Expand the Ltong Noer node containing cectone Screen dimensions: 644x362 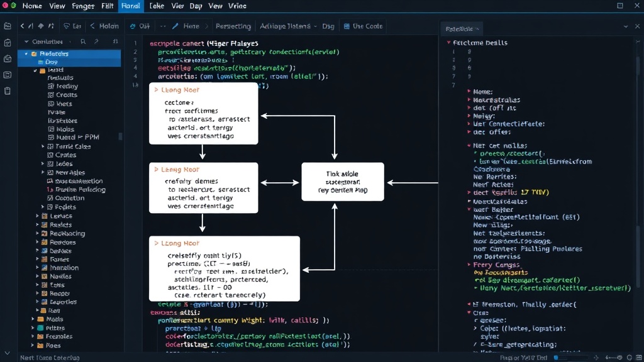156,89
